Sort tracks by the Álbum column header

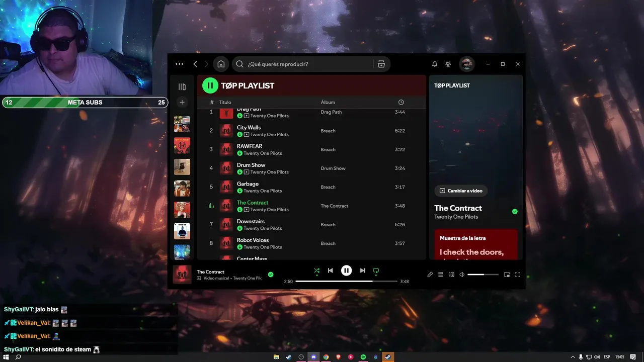tap(328, 102)
